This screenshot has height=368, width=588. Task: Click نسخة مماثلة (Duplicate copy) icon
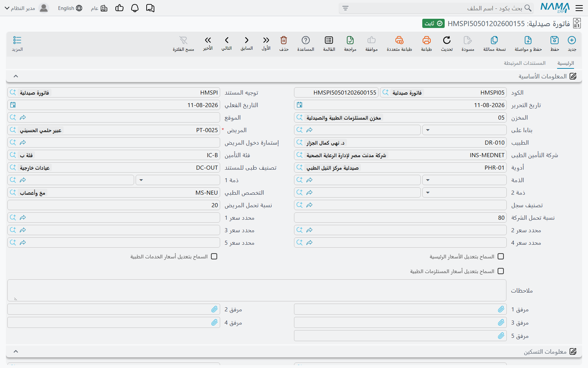coord(494,40)
